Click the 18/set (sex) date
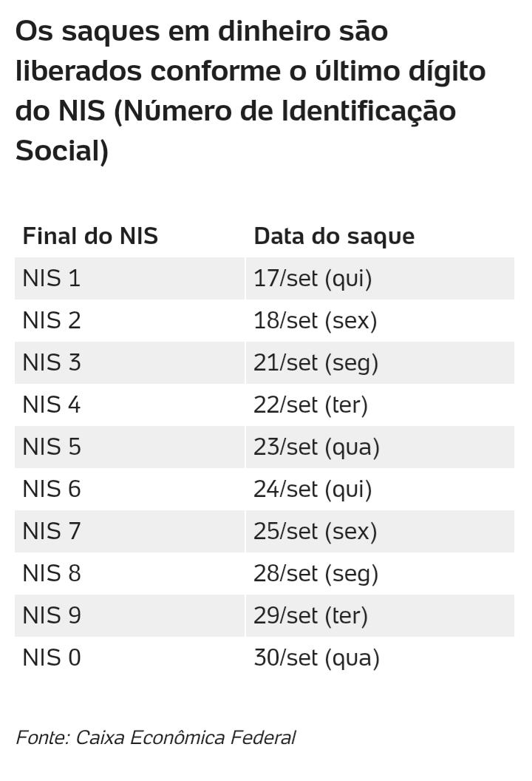 pos(315,320)
